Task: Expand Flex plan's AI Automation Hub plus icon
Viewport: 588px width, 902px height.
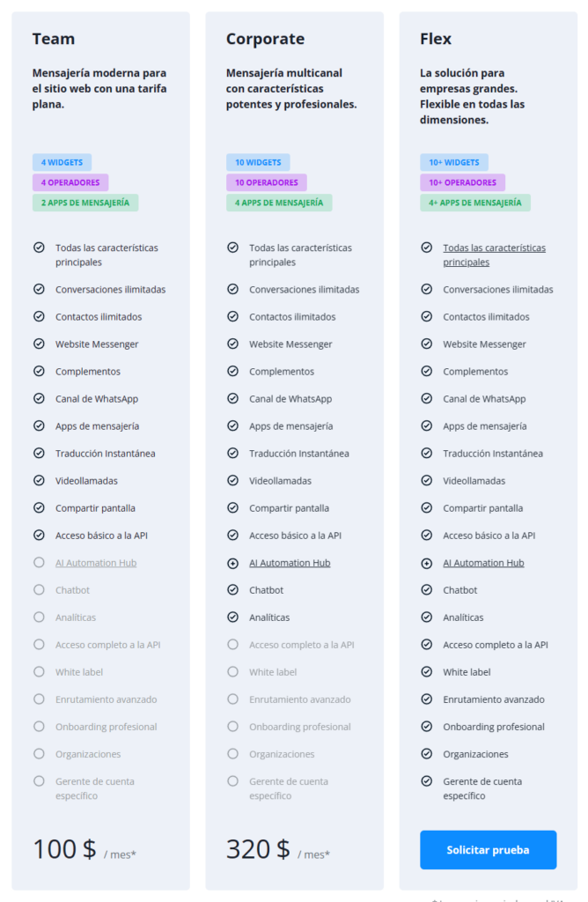Action: (x=426, y=563)
